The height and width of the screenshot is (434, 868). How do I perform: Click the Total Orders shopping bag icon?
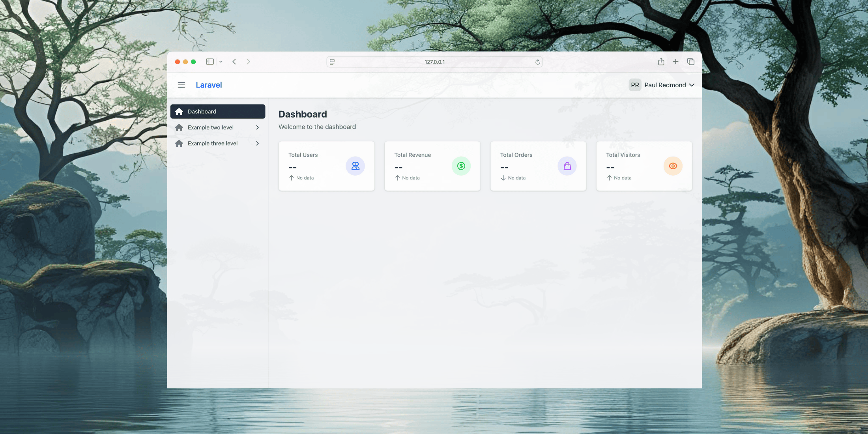coord(567,166)
